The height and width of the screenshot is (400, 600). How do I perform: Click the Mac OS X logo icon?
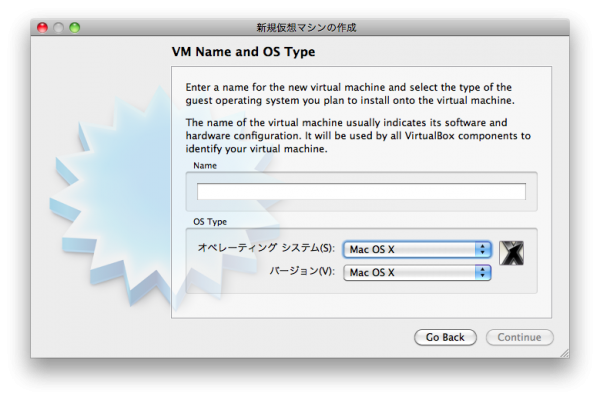pos(511,253)
